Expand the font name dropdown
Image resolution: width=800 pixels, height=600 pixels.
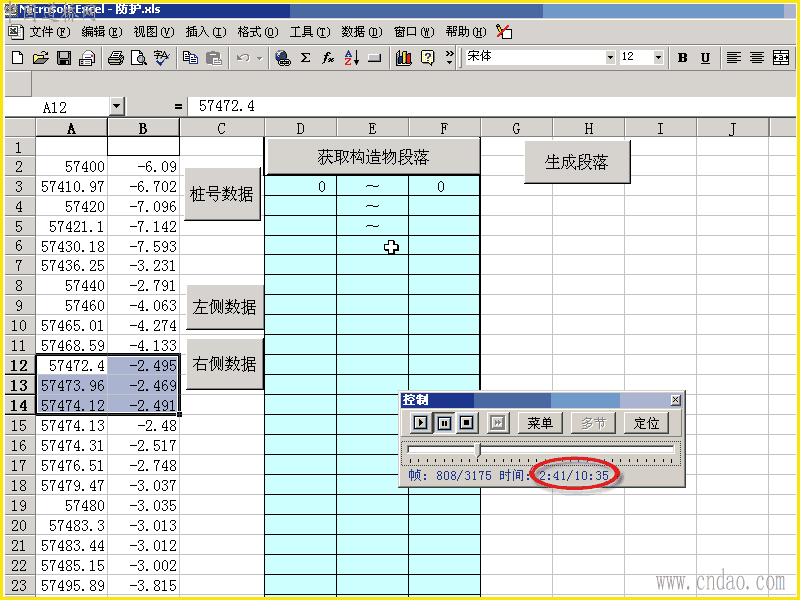(x=610, y=57)
